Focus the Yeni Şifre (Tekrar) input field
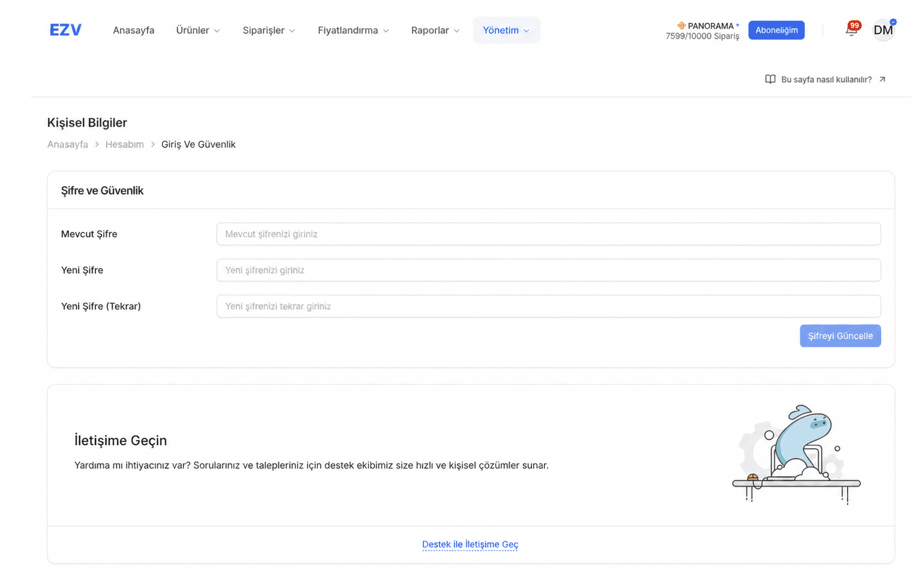This screenshot has height=588, width=918. point(548,306)
